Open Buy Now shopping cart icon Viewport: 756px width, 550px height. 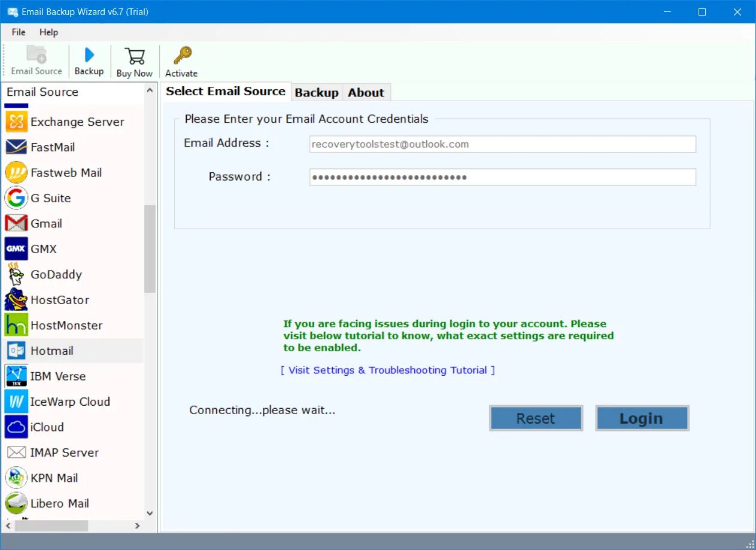point(135,56)
